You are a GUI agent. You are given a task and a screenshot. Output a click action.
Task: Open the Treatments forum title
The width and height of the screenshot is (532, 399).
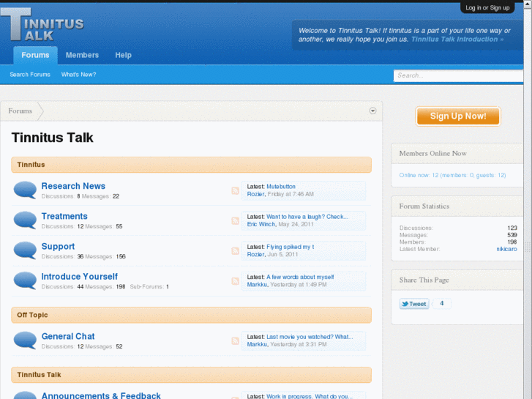point(64,216)
